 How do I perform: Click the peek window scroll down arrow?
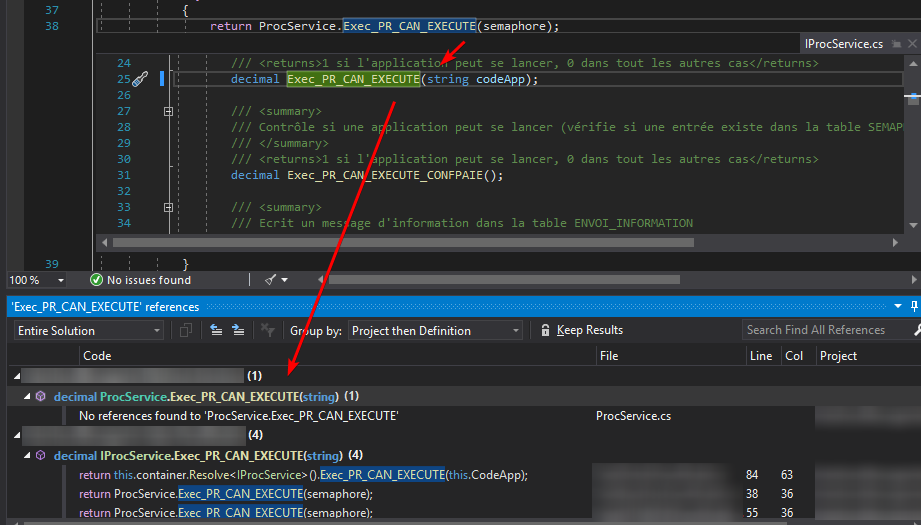coord(913,226)
